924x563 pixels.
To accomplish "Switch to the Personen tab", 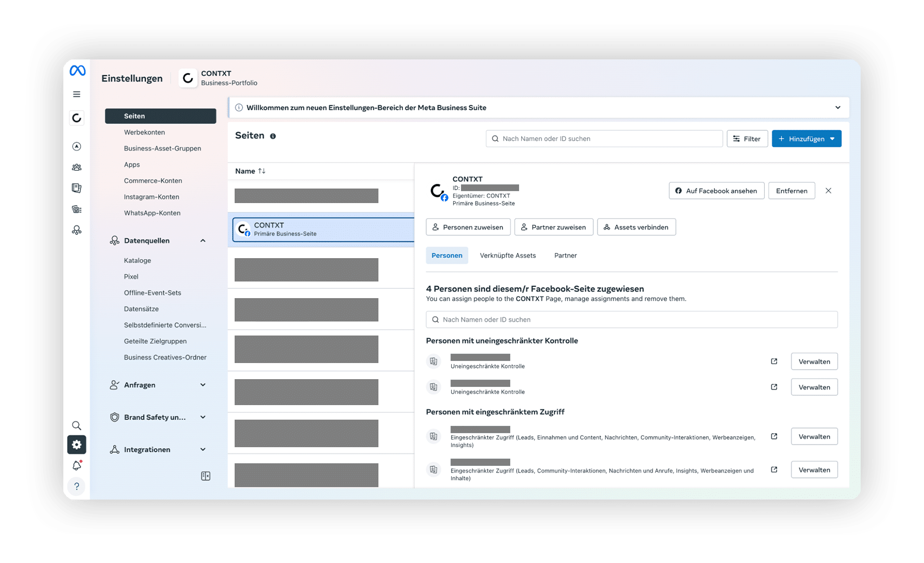I will tap(447, 256).
